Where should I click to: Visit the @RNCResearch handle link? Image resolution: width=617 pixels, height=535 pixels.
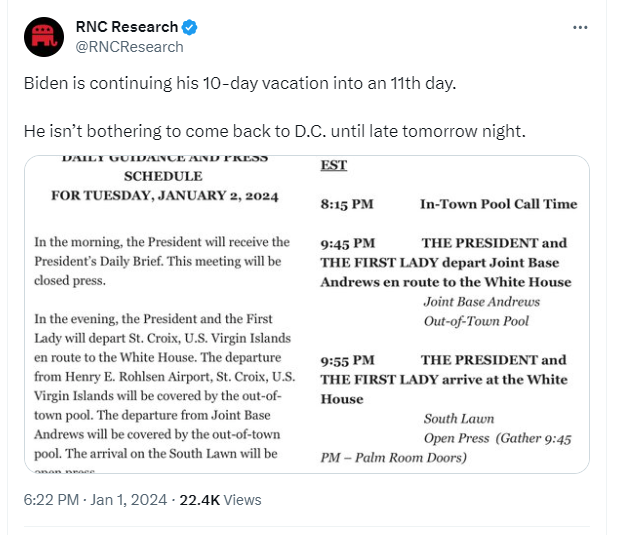coord(129,47)
